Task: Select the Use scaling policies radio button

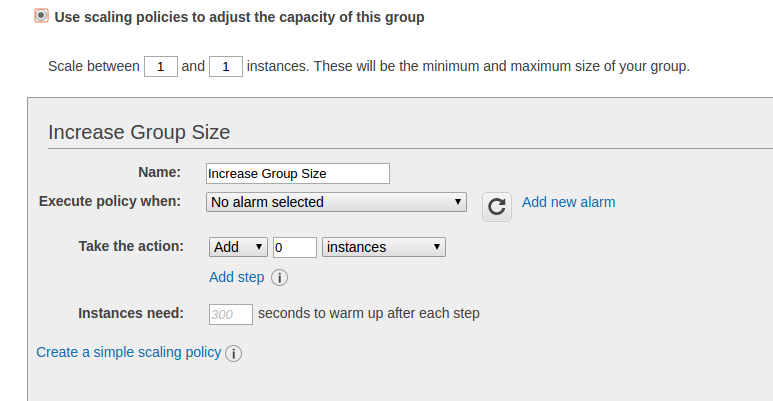Action: pos(41,16)
